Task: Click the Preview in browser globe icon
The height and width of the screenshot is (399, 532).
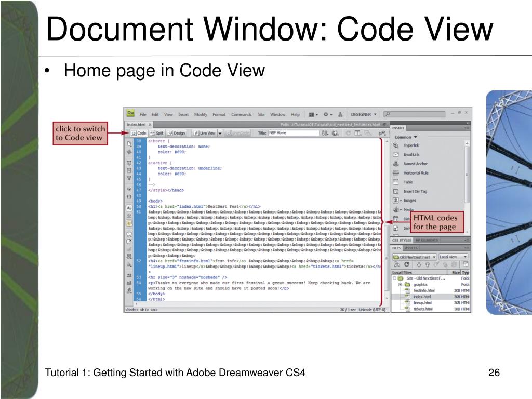Action: [x=335, y=133]
